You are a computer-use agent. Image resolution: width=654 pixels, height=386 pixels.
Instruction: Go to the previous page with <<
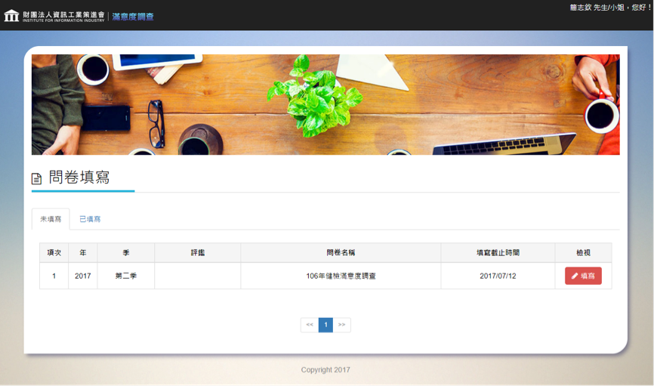coord(309,325)
